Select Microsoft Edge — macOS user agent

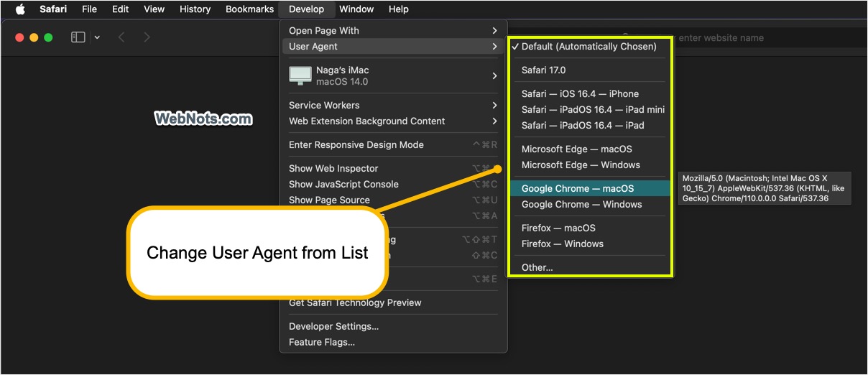click(590, 149)
